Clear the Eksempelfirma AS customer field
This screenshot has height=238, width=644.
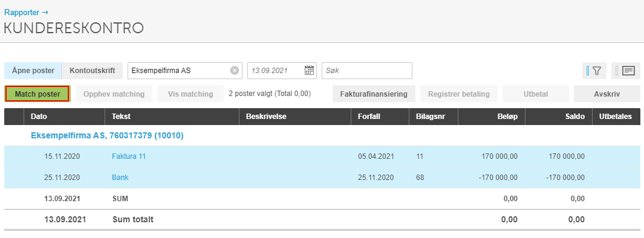235,71
